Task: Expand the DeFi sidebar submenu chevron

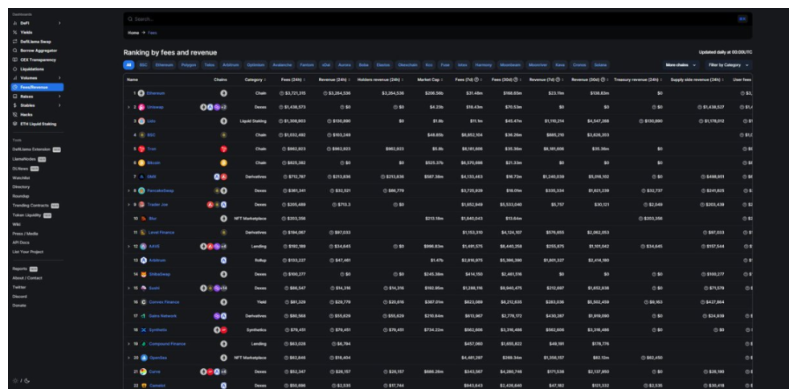Action: (x=60, y=23)
